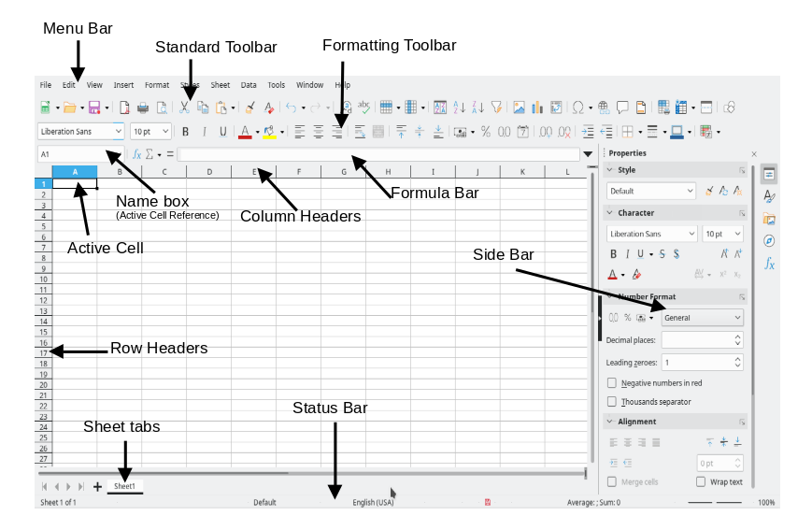
Task: Apply the yellow background color swatch
Action: coord(269,132)
